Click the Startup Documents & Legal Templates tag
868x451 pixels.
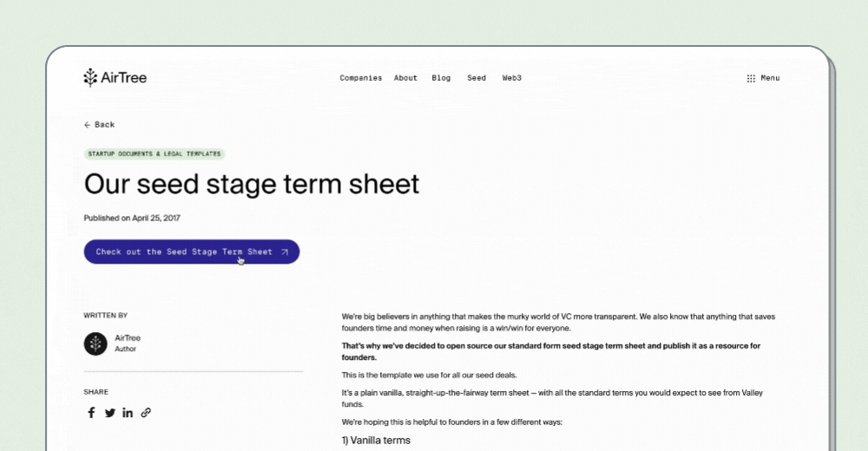(x=155, y=154)
